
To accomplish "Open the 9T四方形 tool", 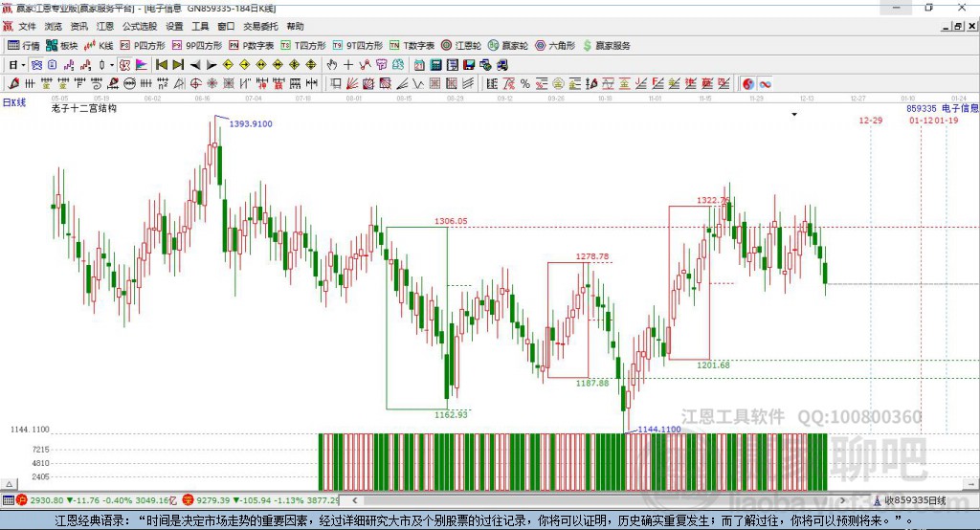I will click(357, 46).
